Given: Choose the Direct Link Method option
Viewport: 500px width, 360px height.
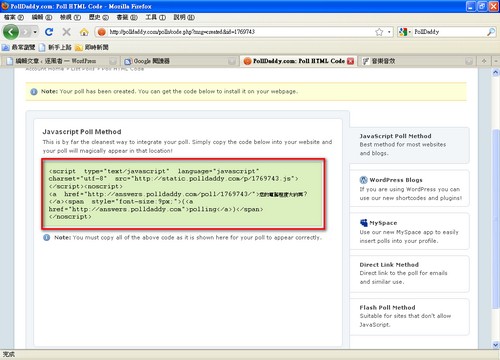Looking at the screenshot, I should [x=409, y=274].
